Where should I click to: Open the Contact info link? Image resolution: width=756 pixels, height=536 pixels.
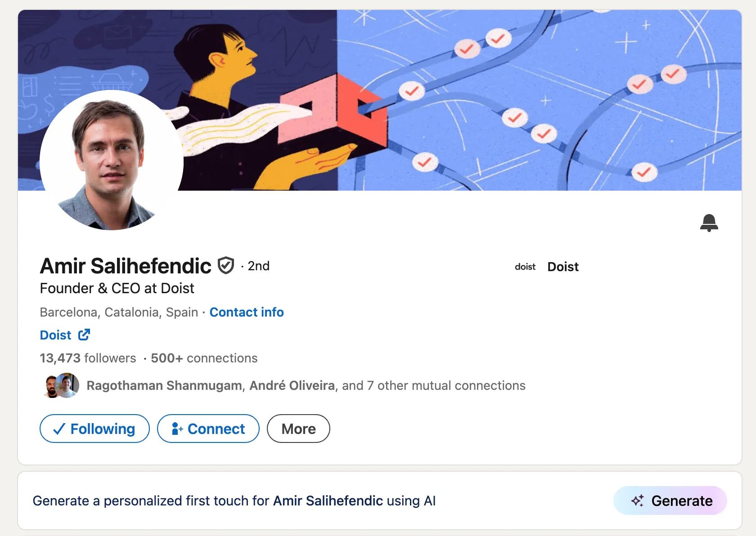[247, 312]
